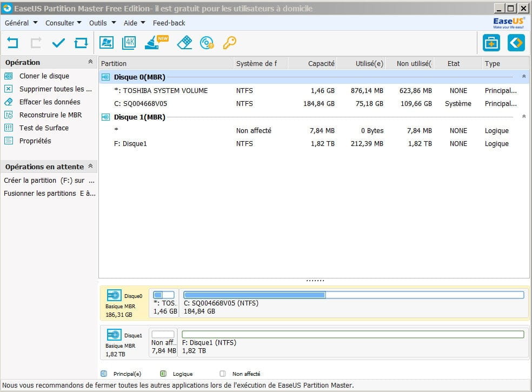Viewport: 532px width, 392px height.
Task: Click the EaseUS app icon in the title bar
Action: [x=7, y=8]
